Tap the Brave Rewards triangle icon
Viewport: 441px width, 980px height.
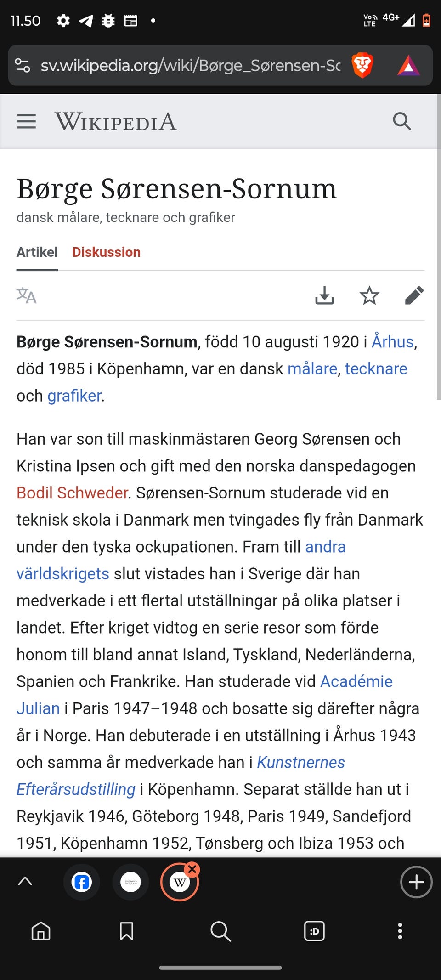408,65
